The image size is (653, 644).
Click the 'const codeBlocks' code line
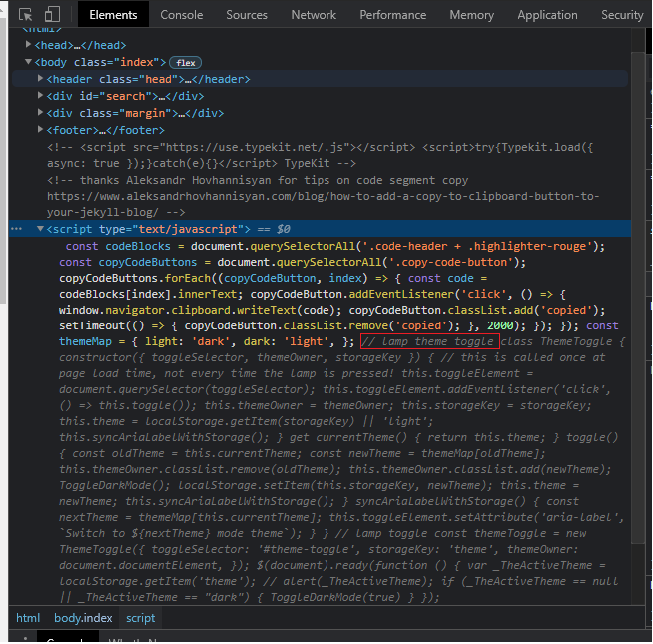pos(334,246)
